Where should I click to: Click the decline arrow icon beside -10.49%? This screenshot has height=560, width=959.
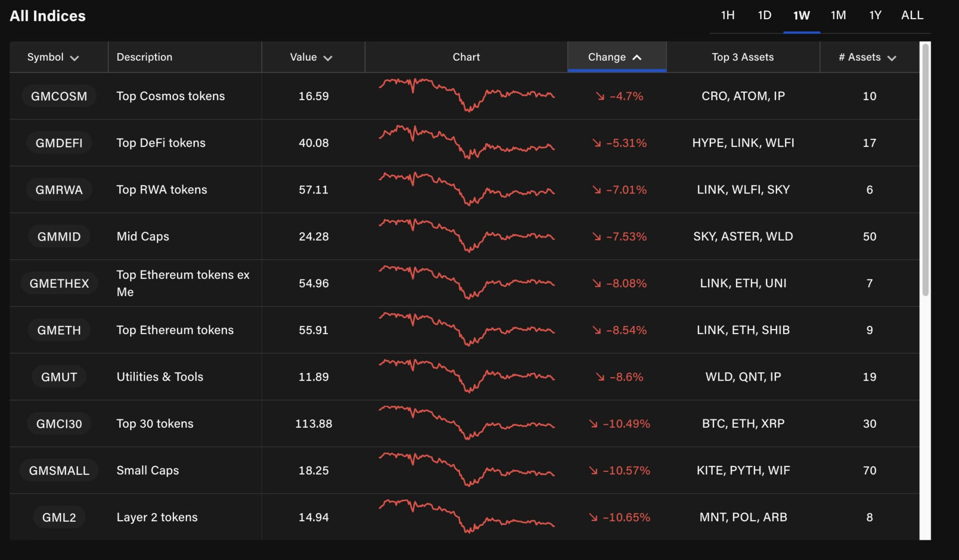(x=593, y=424)
